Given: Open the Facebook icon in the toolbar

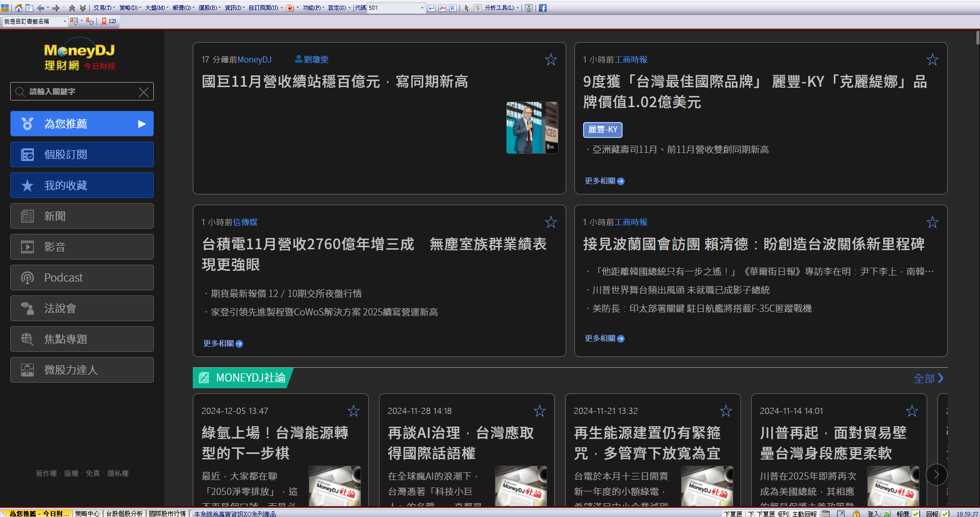Looking at the screenshot, I should 543,8.
